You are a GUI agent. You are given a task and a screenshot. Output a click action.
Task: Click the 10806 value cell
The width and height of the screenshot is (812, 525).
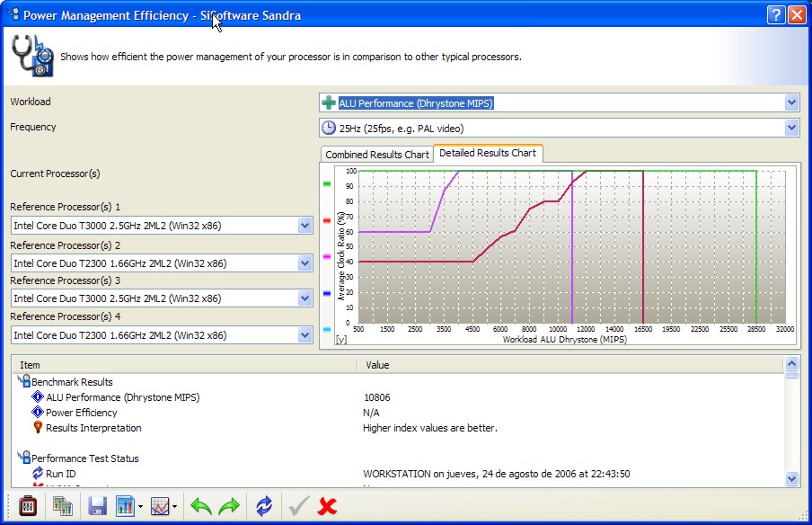[377, 397]
